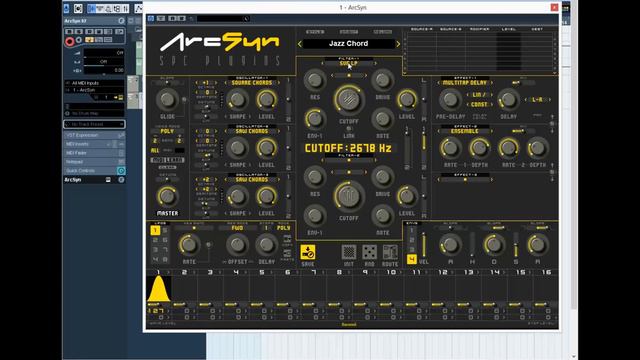This screenshot has height=360, width=640.
Task: Open the Effect-1 MULTITAP DELAY selector
Action: 465,83
